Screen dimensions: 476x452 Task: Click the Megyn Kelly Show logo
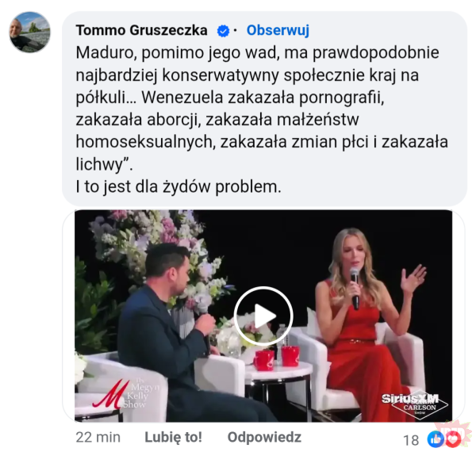click(125, 393)
